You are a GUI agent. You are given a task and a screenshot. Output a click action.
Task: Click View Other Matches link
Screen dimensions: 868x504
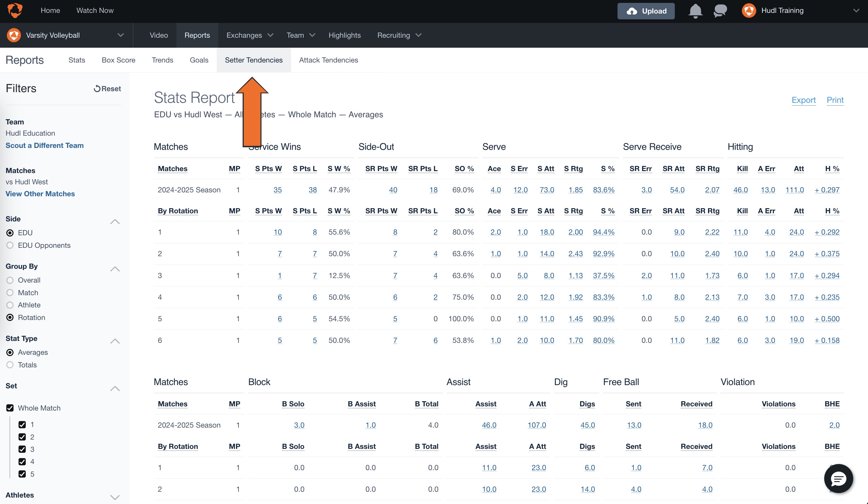(x=40, y=193)
